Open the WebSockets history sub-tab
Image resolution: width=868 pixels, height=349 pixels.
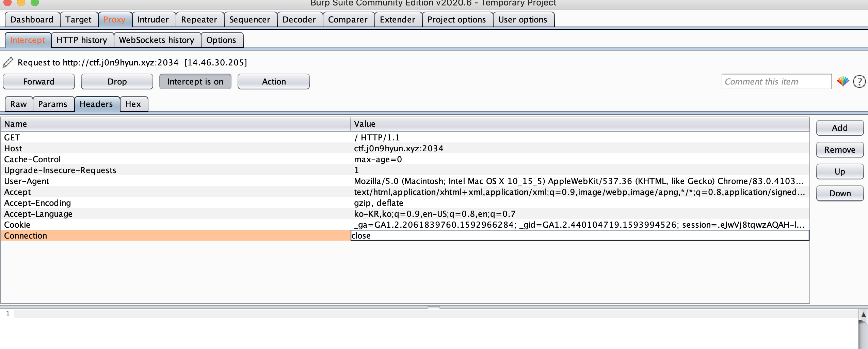[x=157, y=40]
